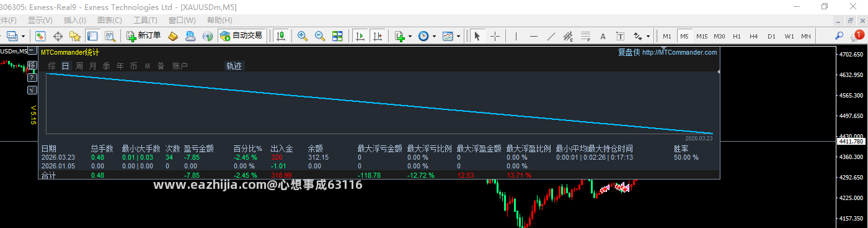Image resolution: width=868 pixels, height=228 pixels.
Task: Click the 新订单 new order button
Action: pos(144,35)
